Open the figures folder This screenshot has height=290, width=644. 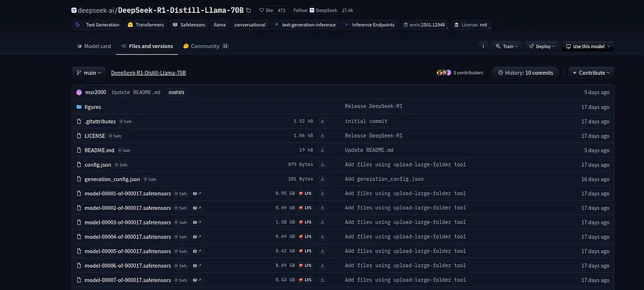click(x=93, y=106)
